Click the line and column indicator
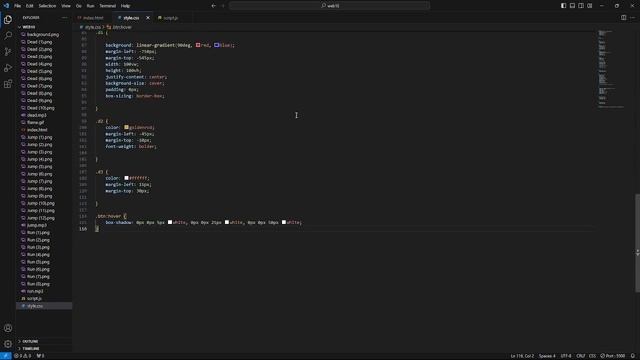 pos(522,356)
